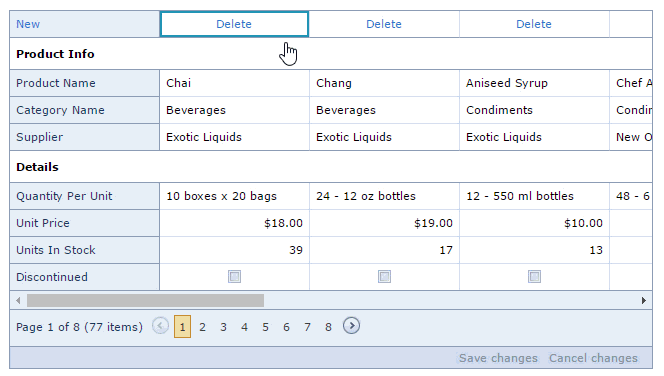The width and height of the screenshot is (664, 376).
Task: Click '24 - 12 oz bottles' cell
Action: click(x=384, y=196)
